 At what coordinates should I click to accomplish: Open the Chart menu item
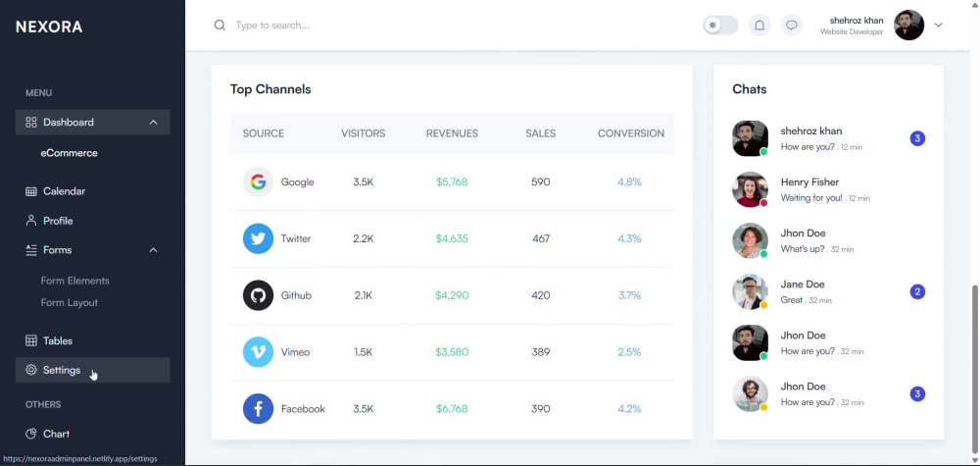(92, 434)
